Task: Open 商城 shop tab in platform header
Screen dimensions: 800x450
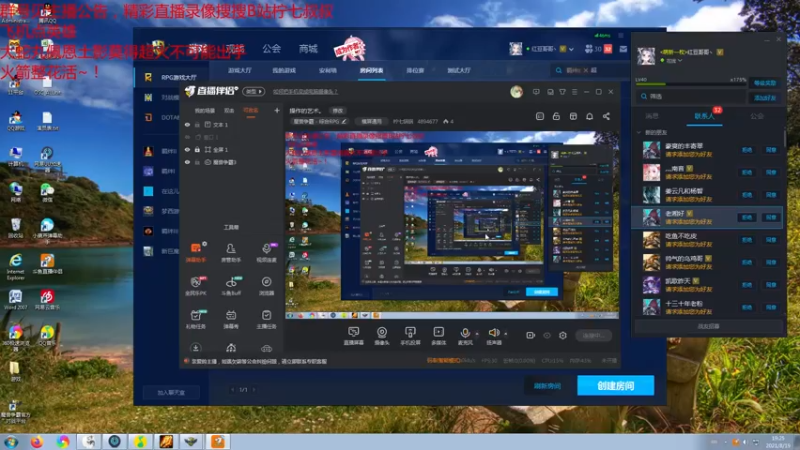Action: coord(308,49)
